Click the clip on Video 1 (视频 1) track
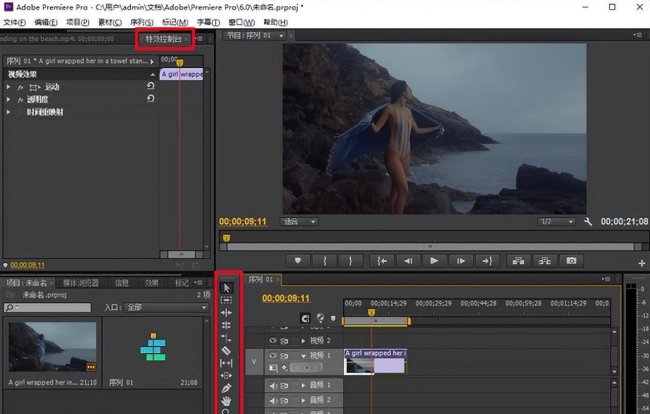Viewport: 650px width, 414px height. click(x=376, y=361)
